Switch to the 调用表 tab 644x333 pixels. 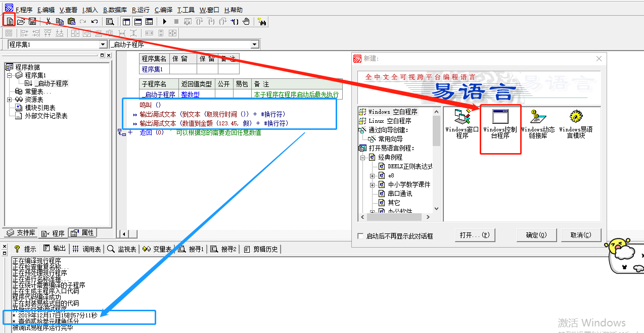click(x=86, y=249)
